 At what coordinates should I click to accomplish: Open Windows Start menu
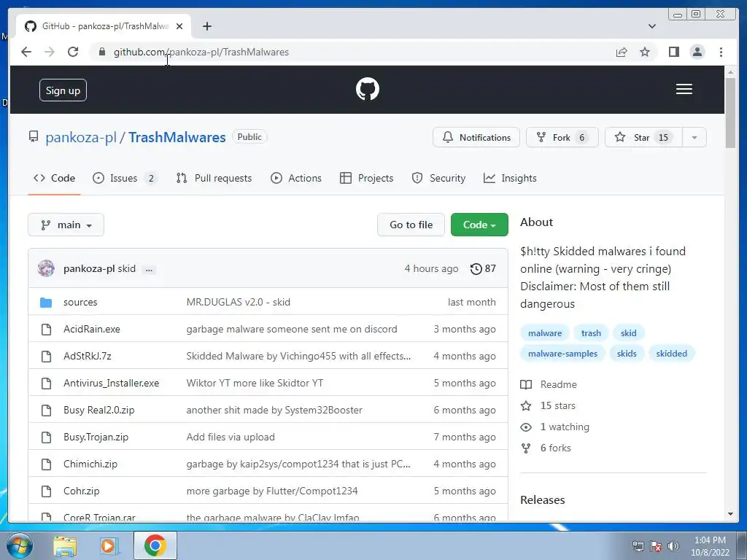click(19, 545)
